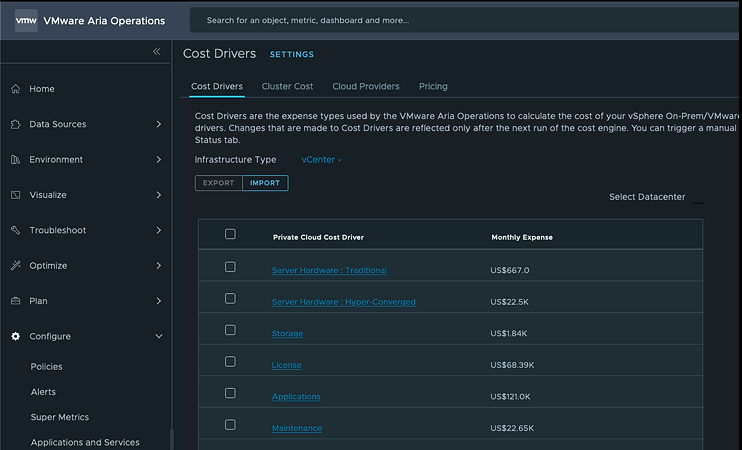Expand the Environment menu chevron
Viewport: 742px width, 450px height.
[159, 159]
